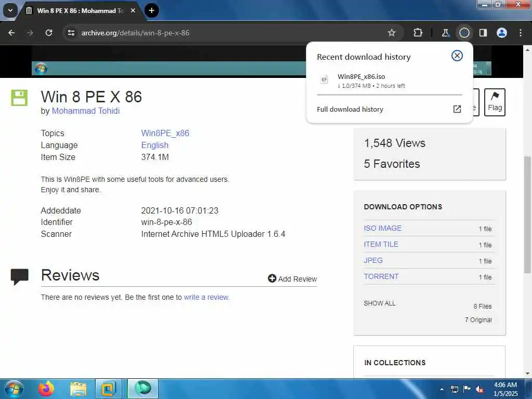
Task: Click the scrollbar down arrow
Action: click(527, 374)
